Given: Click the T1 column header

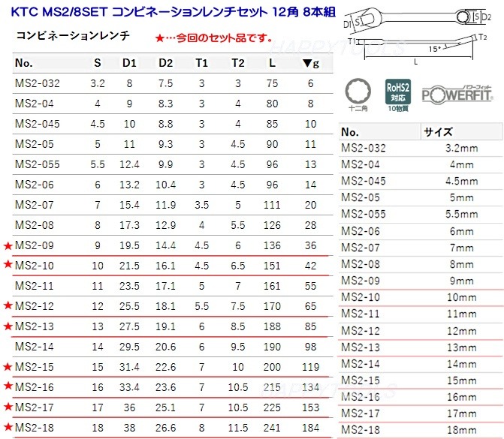Looking at the screenshot, I should pyautogui.click(x=201, y=63).
